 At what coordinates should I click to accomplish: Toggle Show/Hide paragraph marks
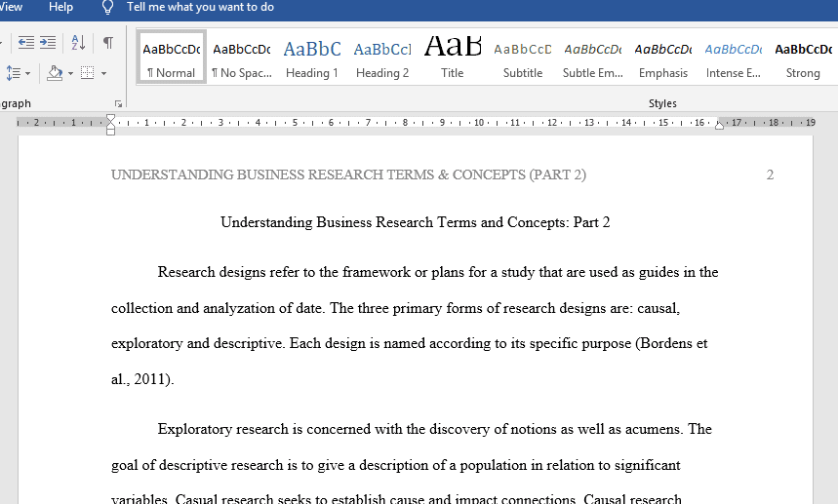point(108,42)
